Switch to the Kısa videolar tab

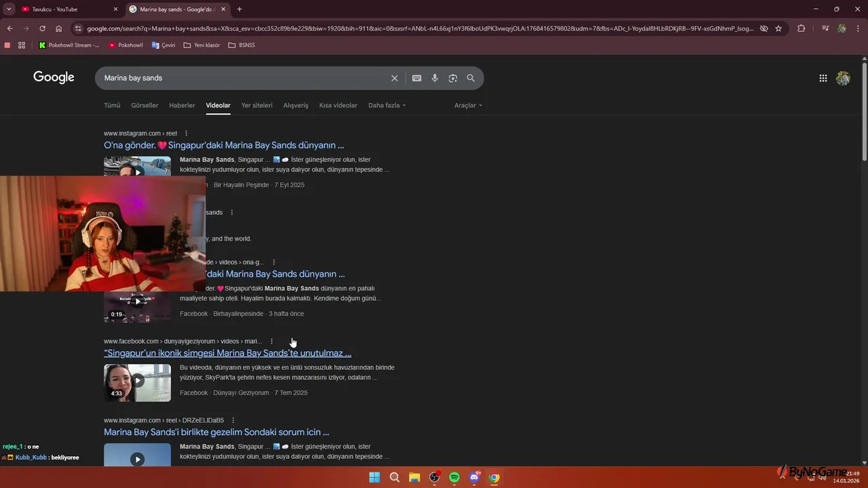coord(338,106)
